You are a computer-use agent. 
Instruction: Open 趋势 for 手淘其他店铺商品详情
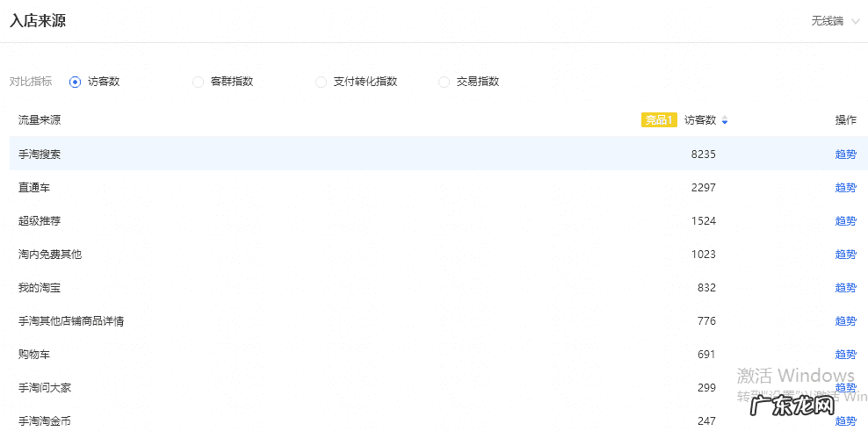(x=845, y=321)
